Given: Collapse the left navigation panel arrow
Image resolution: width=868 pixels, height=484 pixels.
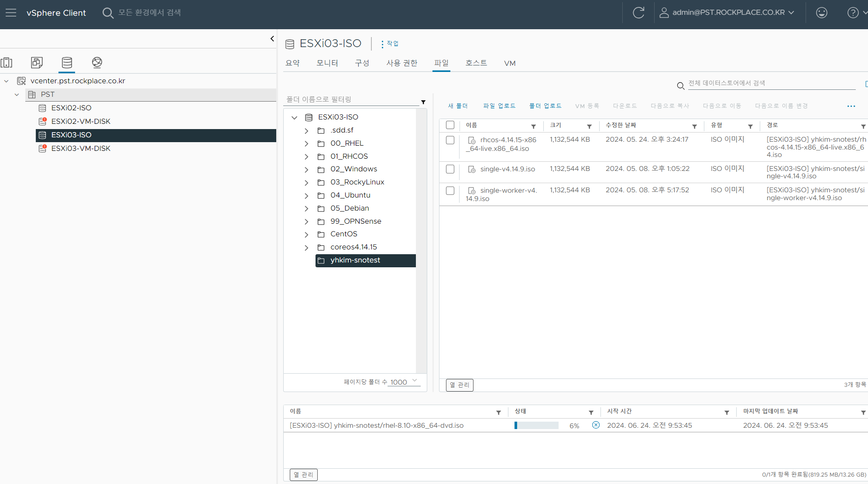Looking at the screenshot, I should tap(272, 39).
